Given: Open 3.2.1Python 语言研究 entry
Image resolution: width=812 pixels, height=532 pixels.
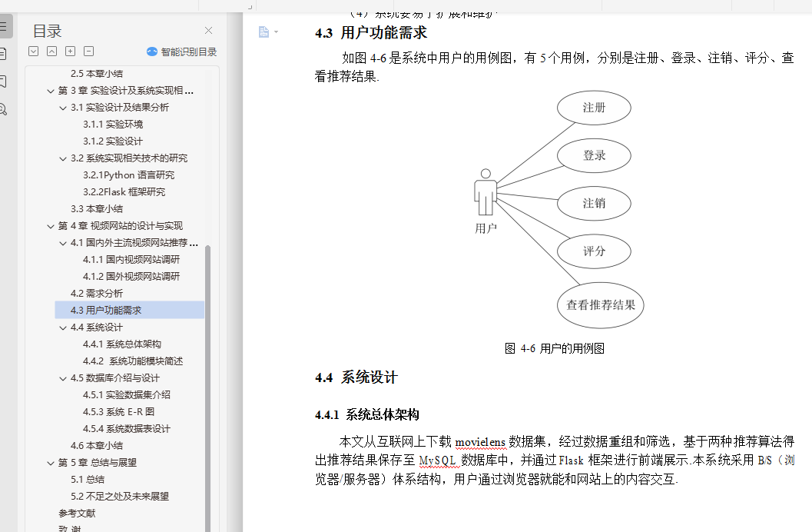Looking at the screenshot, I should tap(128, 175).
